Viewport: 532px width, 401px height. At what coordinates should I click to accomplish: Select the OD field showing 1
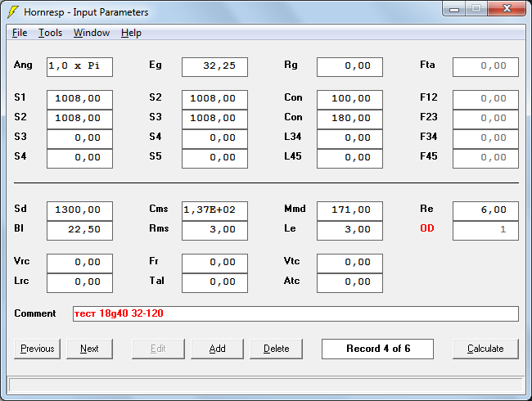tap(485, 231)
